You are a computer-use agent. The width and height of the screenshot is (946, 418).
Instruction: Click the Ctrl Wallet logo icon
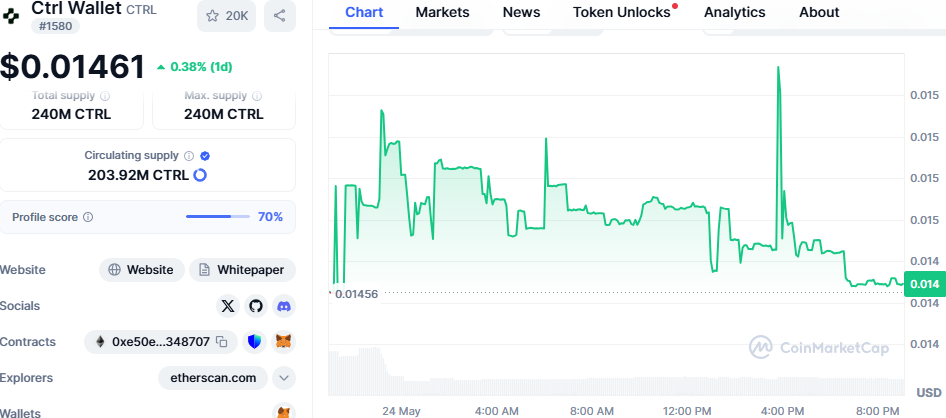(x=11, y=16)
